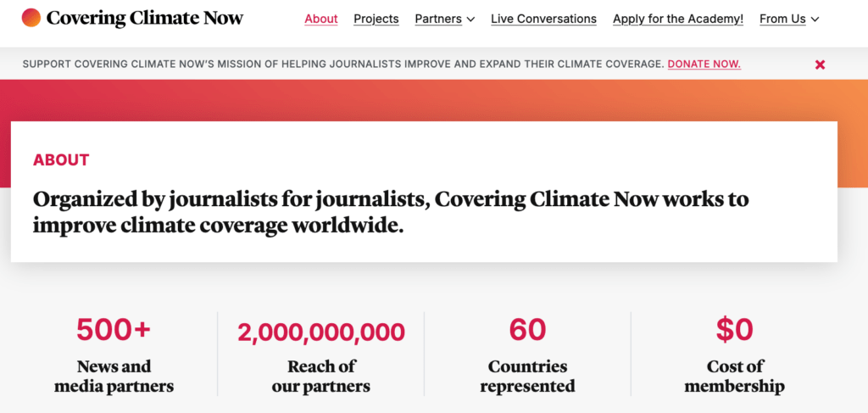The width and height of the screenshot is (868, 413).
Task: Click the 'Cost of membership' label
Action: pyautogui.click(x=735, y=376)
